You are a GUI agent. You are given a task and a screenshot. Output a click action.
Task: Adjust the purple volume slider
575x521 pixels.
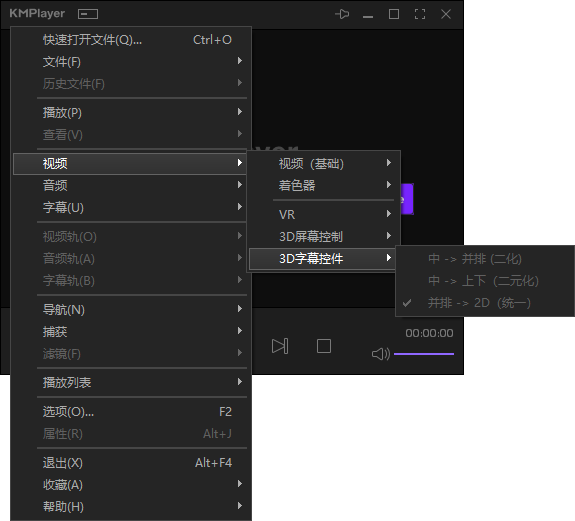pos(424,354)
